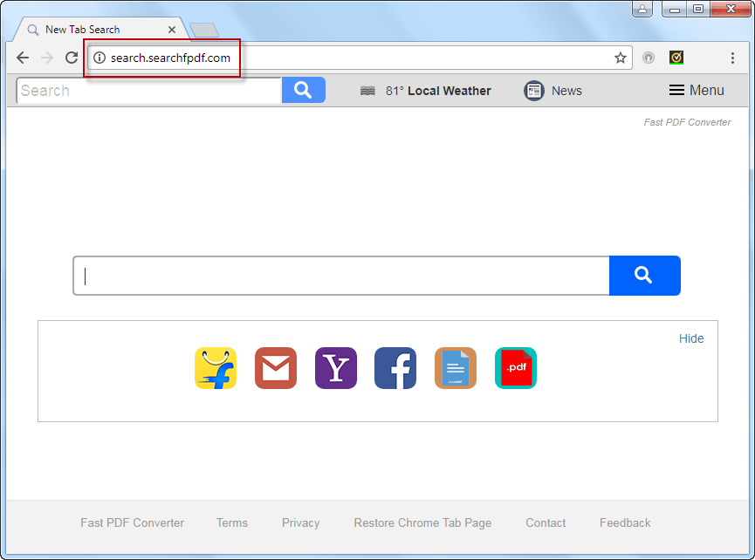Click the Hide link
The image size is (755, 560).
coord(691,338)
